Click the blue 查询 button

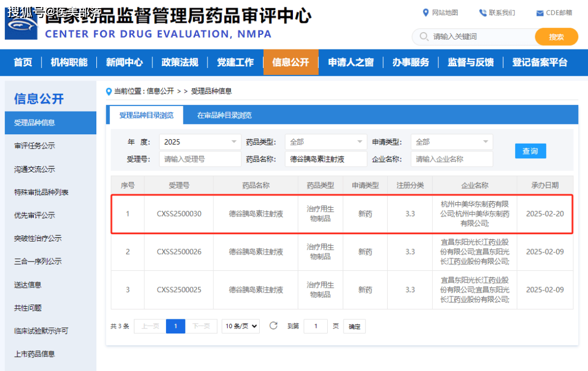(530, 151)
